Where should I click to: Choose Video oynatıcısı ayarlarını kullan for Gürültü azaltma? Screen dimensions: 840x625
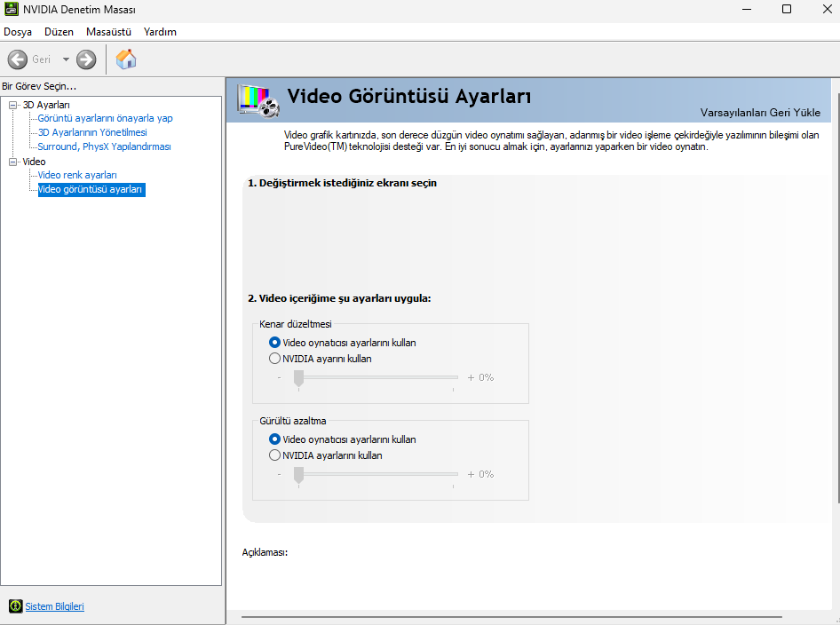[274, 439]
